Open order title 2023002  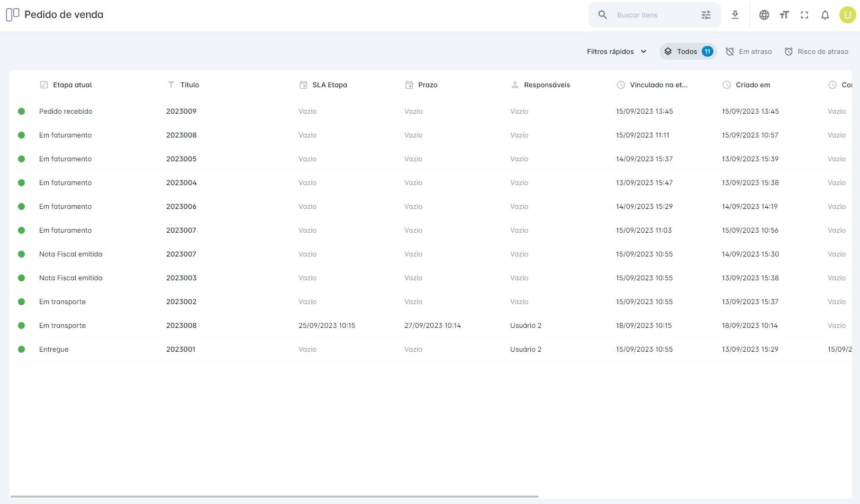[x=181, y=301]
